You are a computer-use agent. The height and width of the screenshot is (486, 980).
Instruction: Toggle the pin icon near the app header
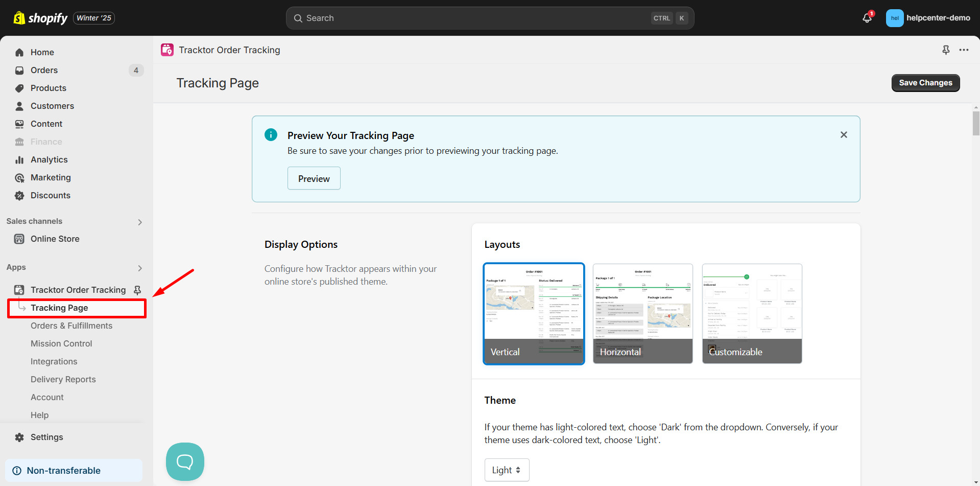tap(946, 50)
